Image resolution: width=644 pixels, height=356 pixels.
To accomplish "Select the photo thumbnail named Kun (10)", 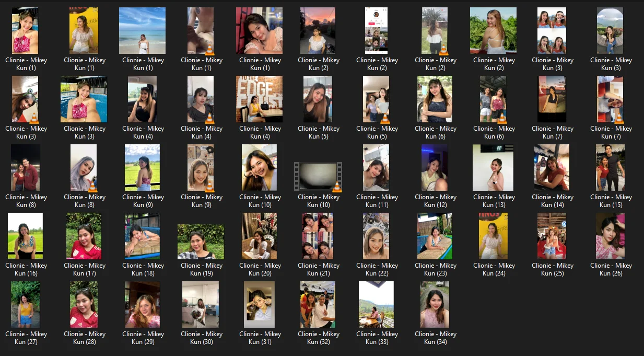I will coord(259,168).
